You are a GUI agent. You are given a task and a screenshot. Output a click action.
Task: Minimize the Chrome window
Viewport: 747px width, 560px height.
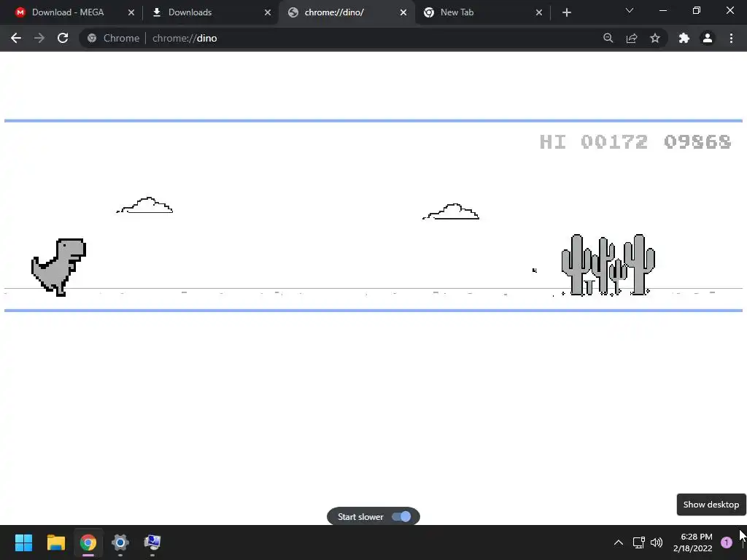662,10
